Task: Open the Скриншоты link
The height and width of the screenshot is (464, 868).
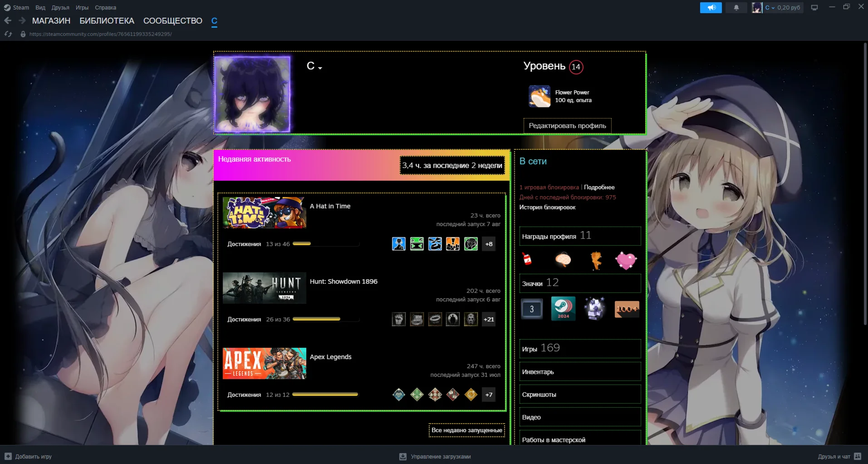Action: point(580,394)
